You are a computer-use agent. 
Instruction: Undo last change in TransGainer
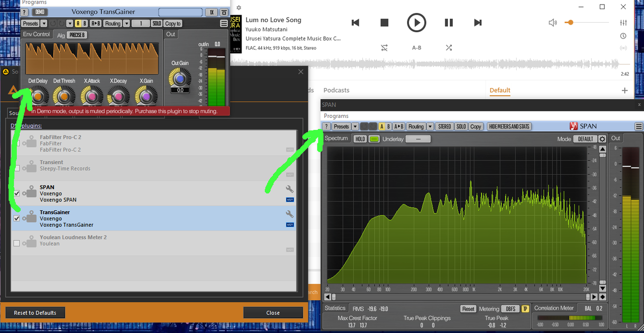[x=53, y=24]
